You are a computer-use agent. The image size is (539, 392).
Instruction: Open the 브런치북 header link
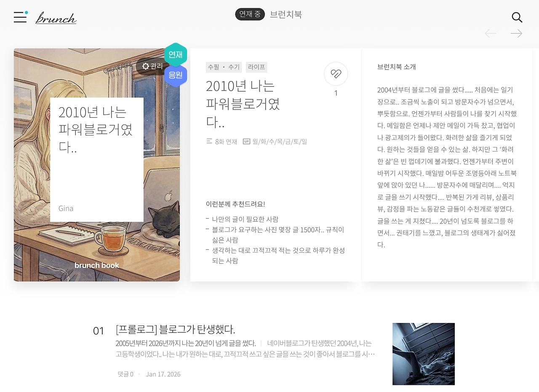pos(286,14)
